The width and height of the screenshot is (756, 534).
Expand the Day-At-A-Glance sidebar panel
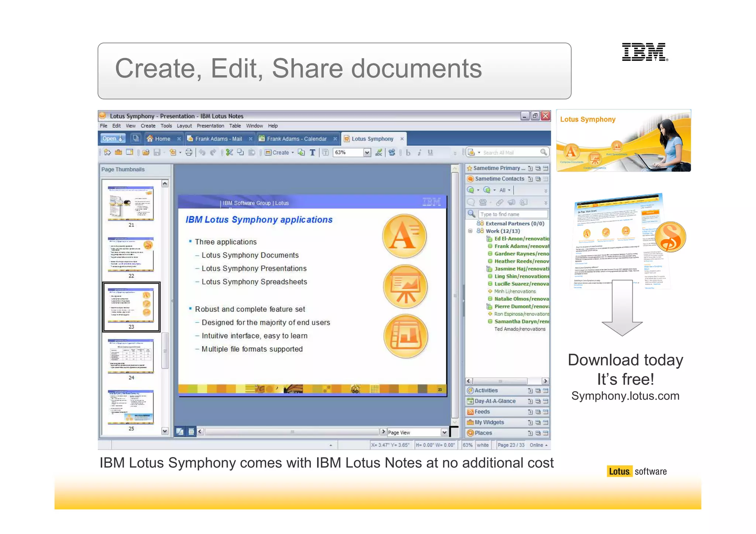(x=507, y=401)
